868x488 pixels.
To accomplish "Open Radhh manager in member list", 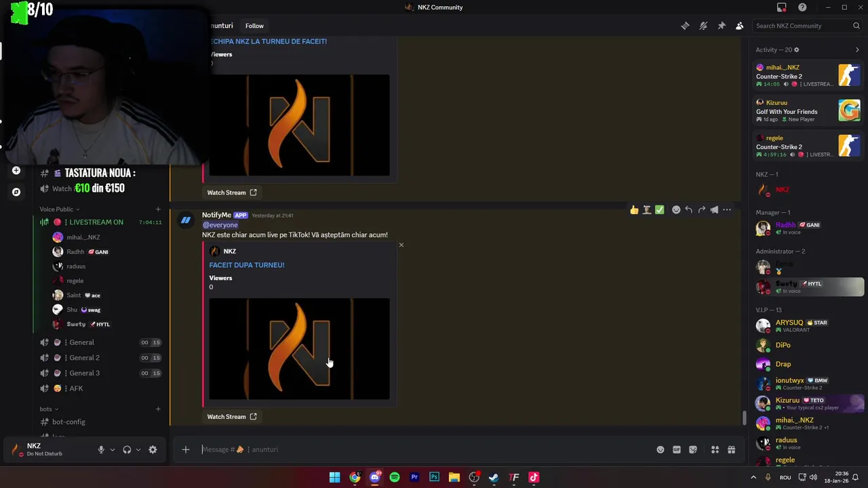I will pyautogui.click(x=808, y=228).
